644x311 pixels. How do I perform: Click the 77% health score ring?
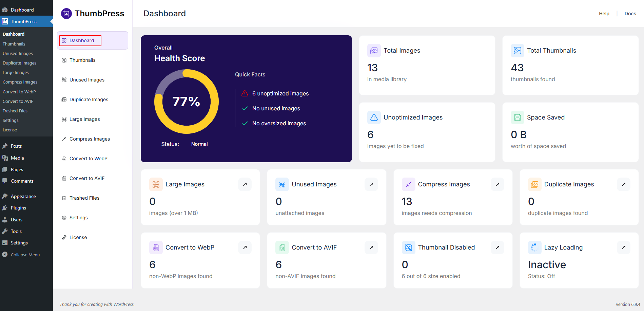tap(186, 102)
